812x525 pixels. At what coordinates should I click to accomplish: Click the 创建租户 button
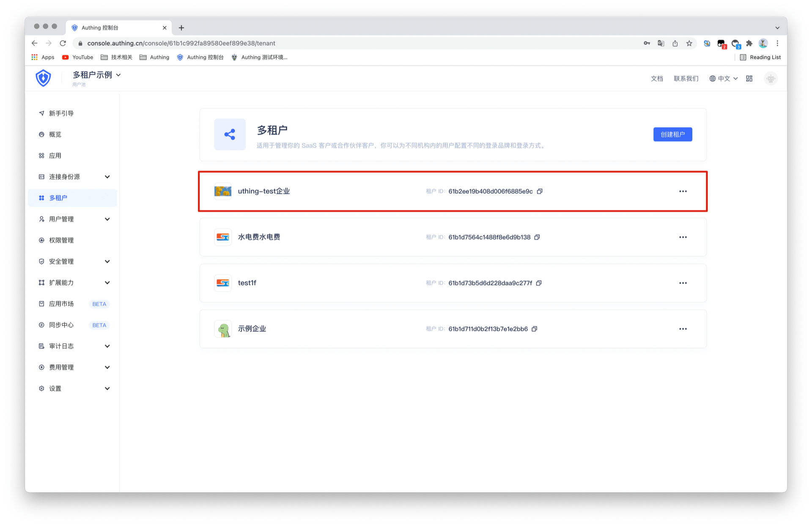tap(672, 134)
